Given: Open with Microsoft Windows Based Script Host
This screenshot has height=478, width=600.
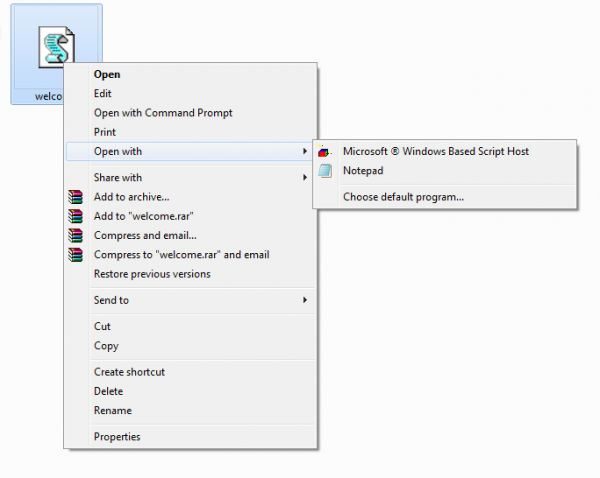Looking at the screenshot, I should [x=445, y=152].
